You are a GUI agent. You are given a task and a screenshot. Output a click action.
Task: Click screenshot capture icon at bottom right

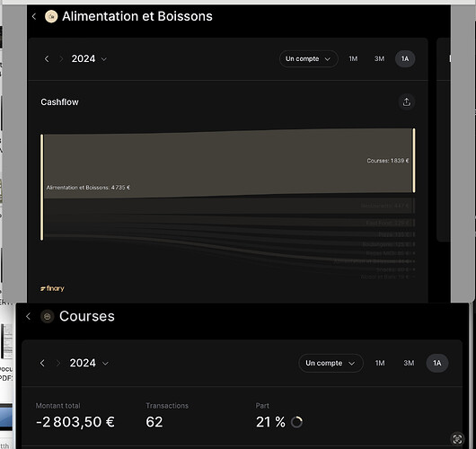tap(457, 439)
